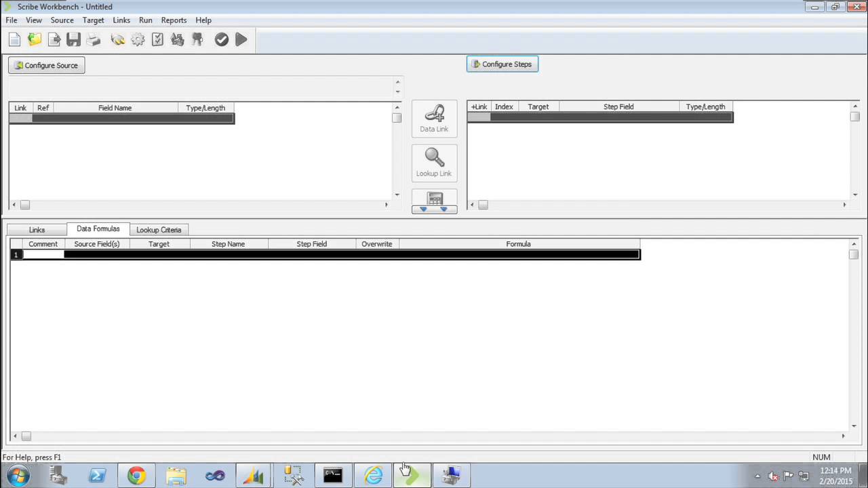
Task: Open a file with the yellow folder icon
Action: [34, 40]
